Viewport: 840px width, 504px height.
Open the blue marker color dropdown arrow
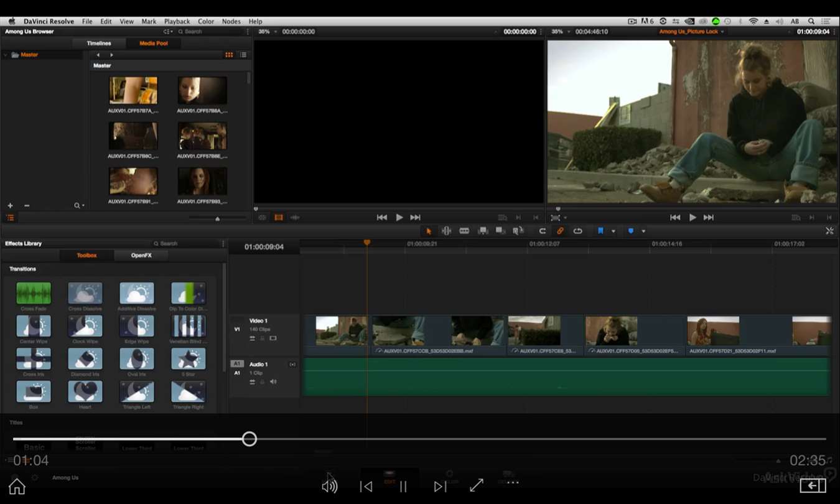coord(643,231)
